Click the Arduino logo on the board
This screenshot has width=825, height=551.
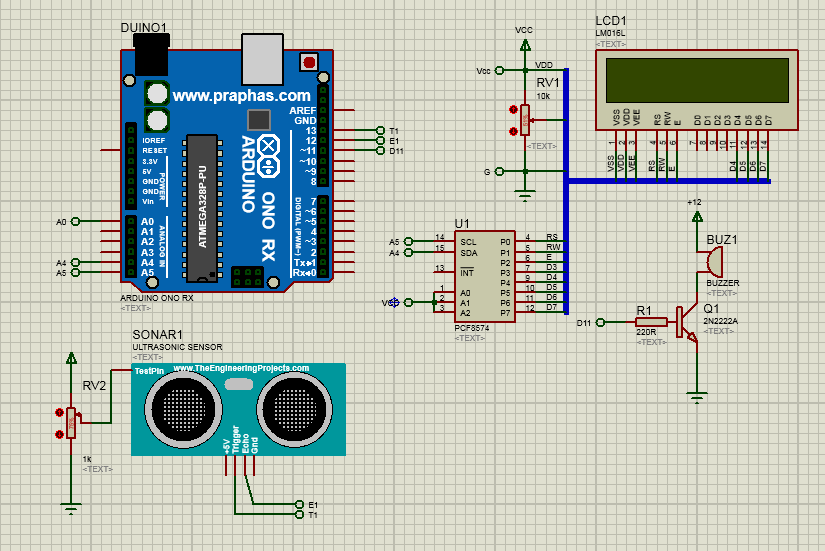click(x=269, y=155)
